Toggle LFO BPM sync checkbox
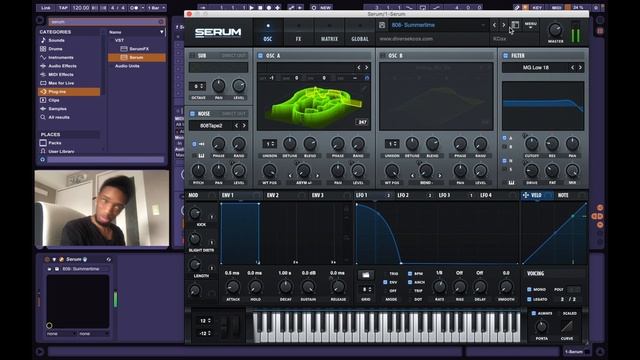The image size is (640, 360). pos(410,273)
